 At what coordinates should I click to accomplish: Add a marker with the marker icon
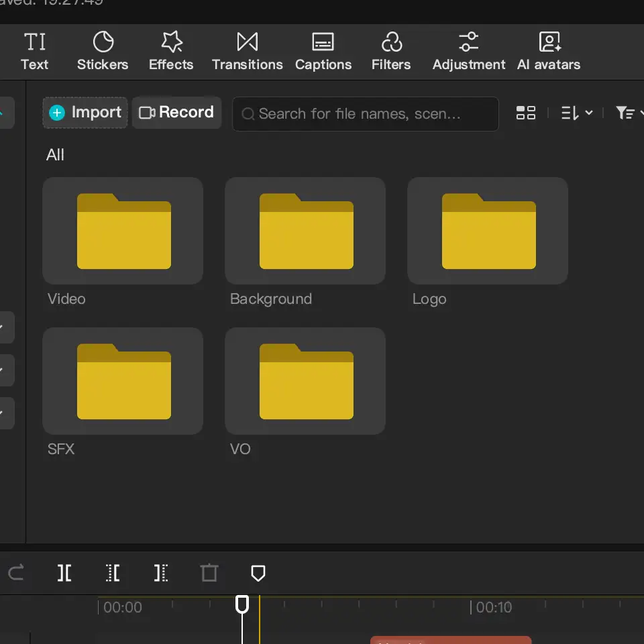point(258,573)
